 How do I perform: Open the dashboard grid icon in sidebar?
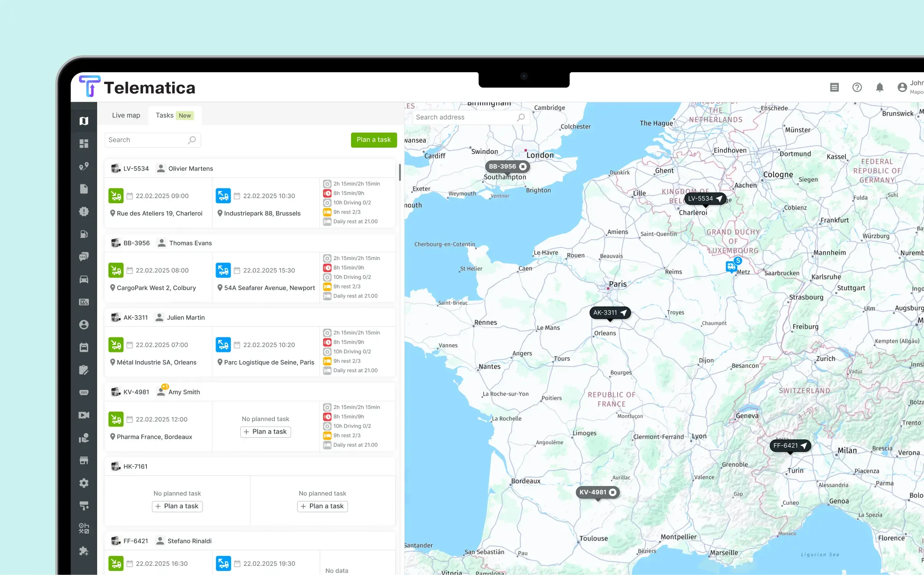pos(84,144)
